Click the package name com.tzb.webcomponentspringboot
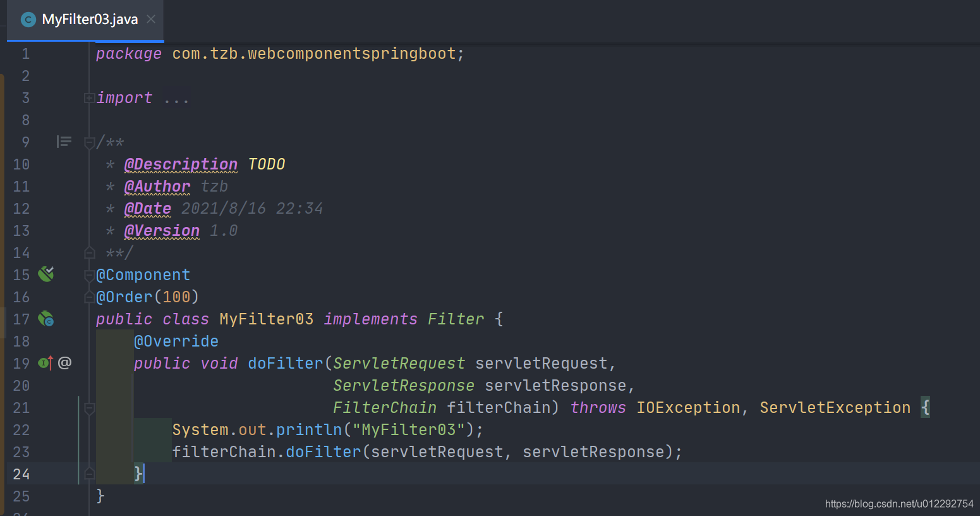 314,54
